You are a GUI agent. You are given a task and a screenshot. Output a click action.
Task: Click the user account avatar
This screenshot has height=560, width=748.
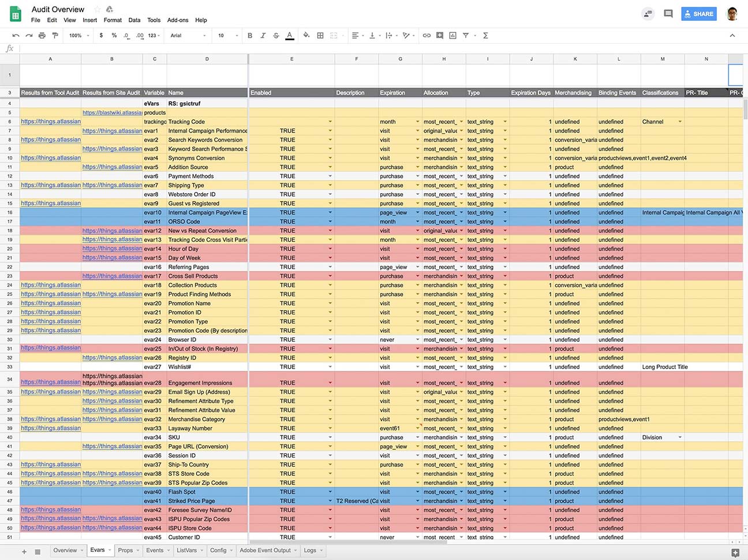coord(732,14)
